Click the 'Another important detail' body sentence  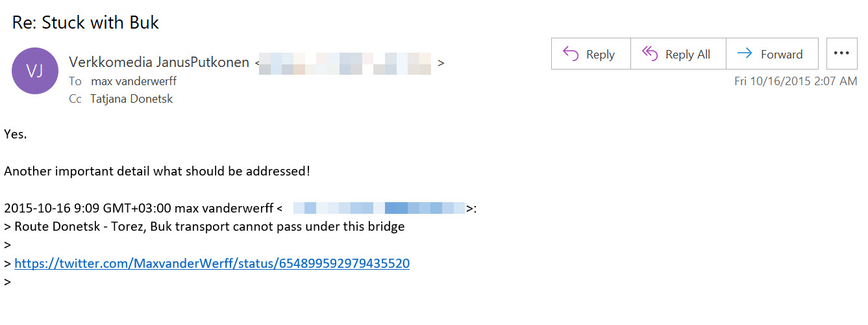click(157, 172)
